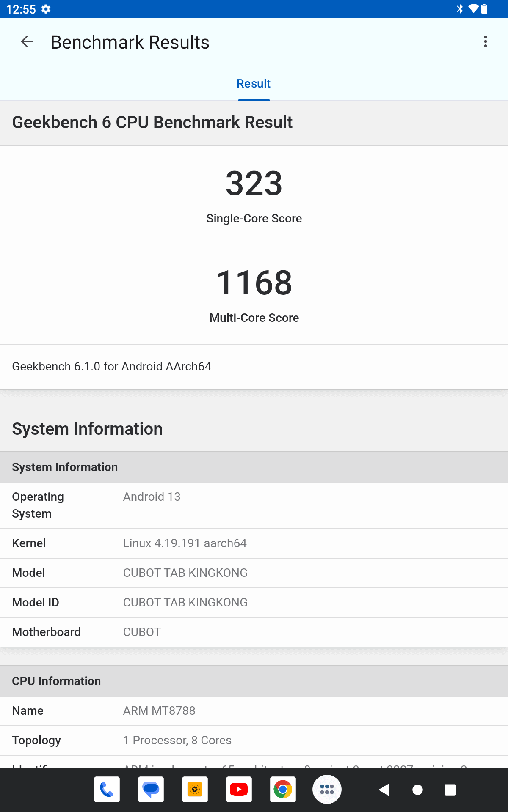Tap the navigation Home circle
The height and width of the screenshot is (812, 508).
417,790
